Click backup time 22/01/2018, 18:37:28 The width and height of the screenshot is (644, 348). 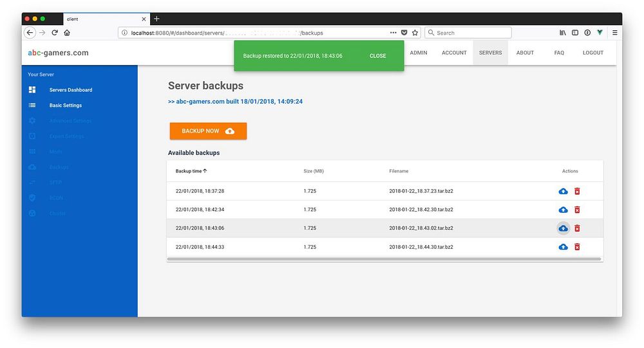coord(200,191)
